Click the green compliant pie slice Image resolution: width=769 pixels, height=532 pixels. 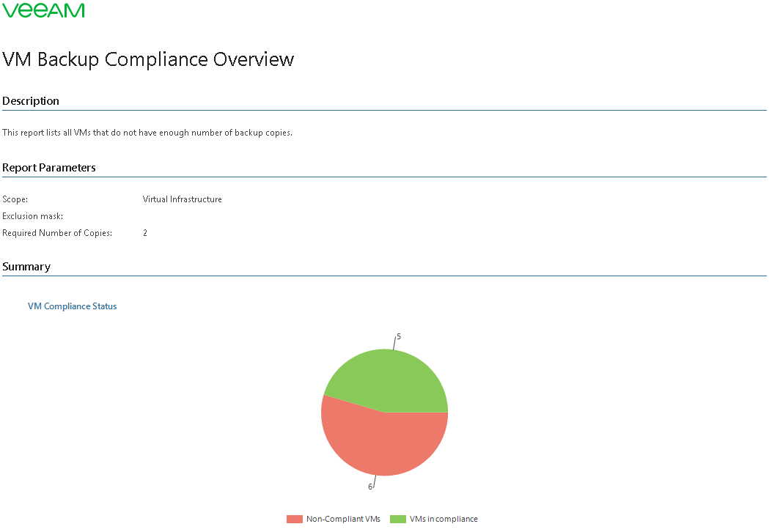click(388, 380)
